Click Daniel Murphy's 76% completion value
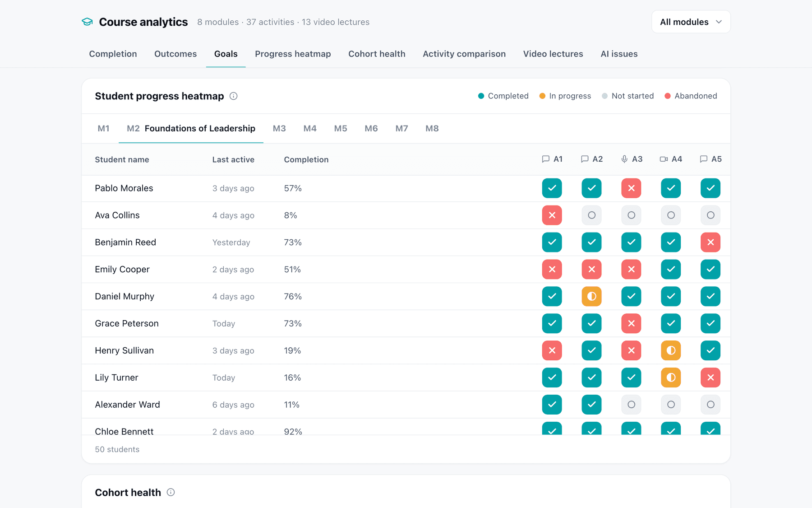This screenshot has height=508, width=812. tap(293, 297)
